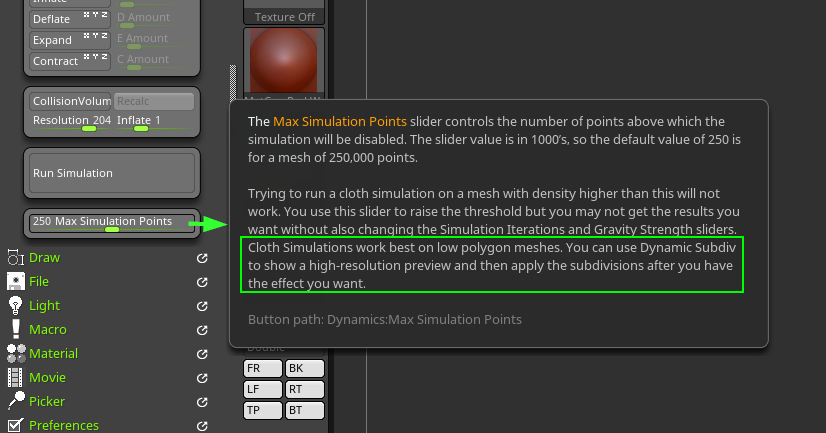The image size is (826, 433).
Task: Click the Expand button
Action: pos(70,40)
